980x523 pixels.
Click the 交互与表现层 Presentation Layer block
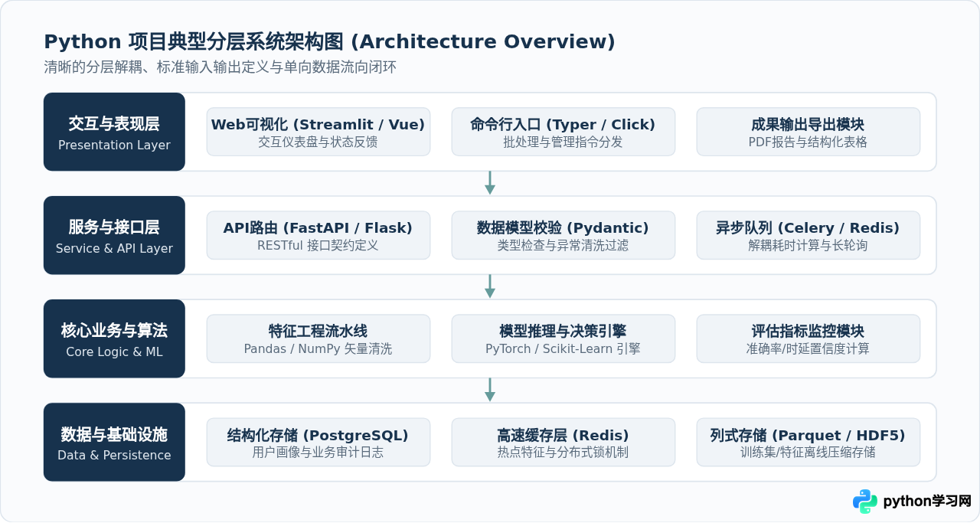coord(114,132)
